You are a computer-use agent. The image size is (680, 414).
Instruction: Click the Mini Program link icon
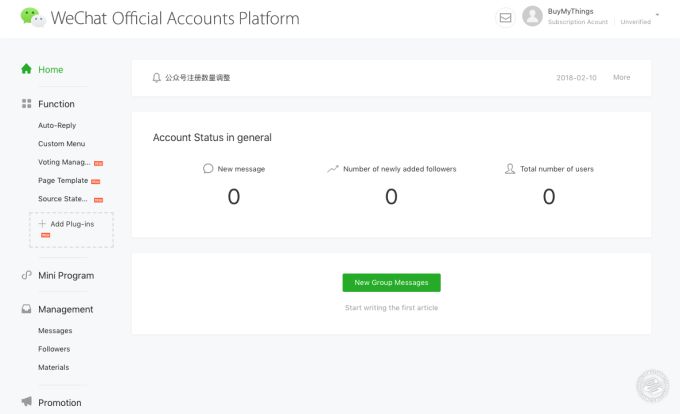click(27, 275)
